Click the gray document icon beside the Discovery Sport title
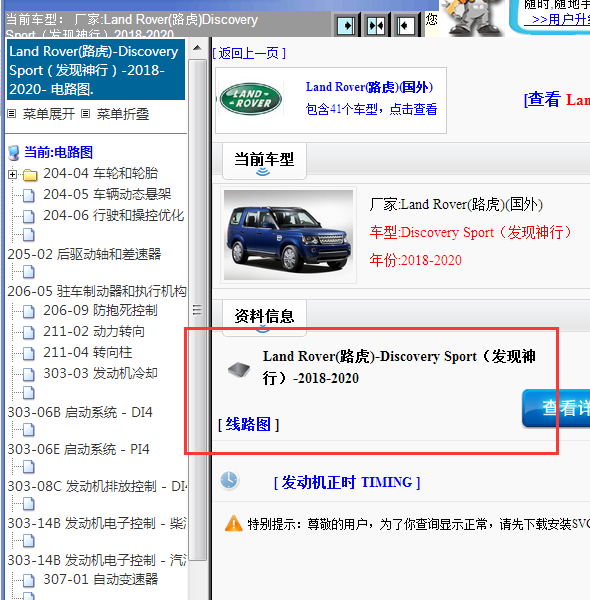590x600 pixels. pyautogui.click(x=239, y=370)
